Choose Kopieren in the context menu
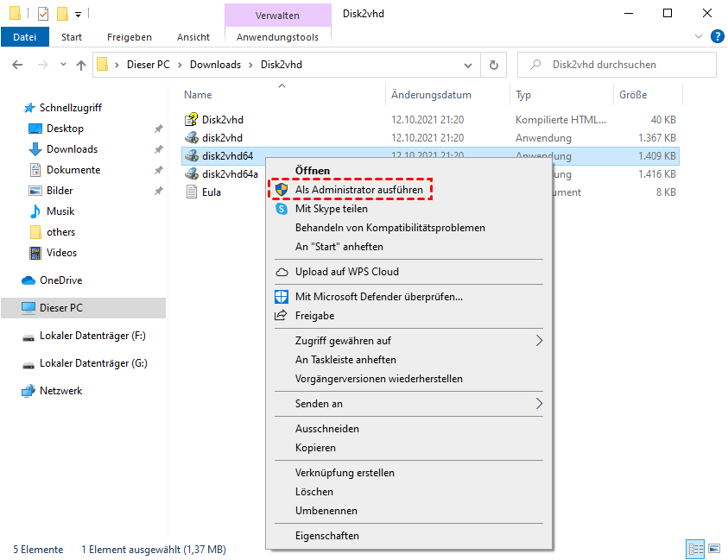The width and height of the screenshot is (728, 560). click(408, 448)
